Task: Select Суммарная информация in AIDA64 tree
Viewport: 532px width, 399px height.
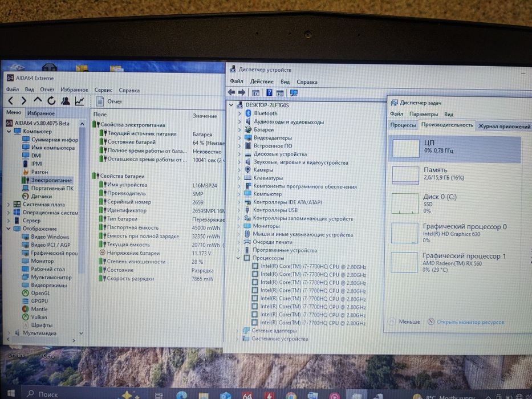Action: click(50, 140)
